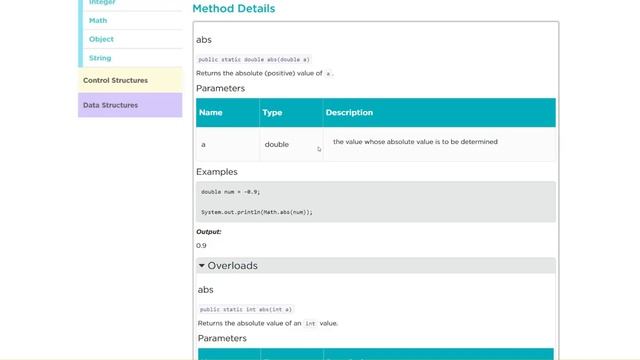Viewport: 640px width, 360px height.
Task: Collapse the Overloads section
Action: tap(376, 266)
